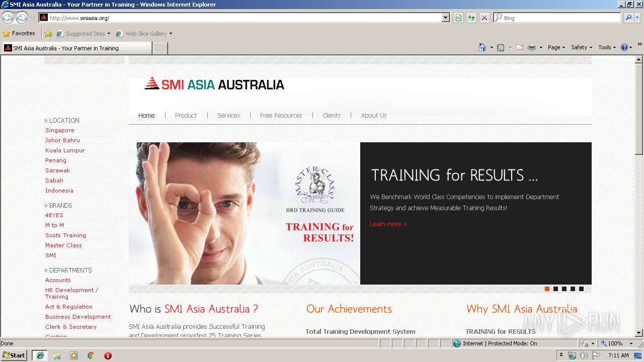Open the Penang location link
Viewport: 644px width, 362px height.
(56, 160)
